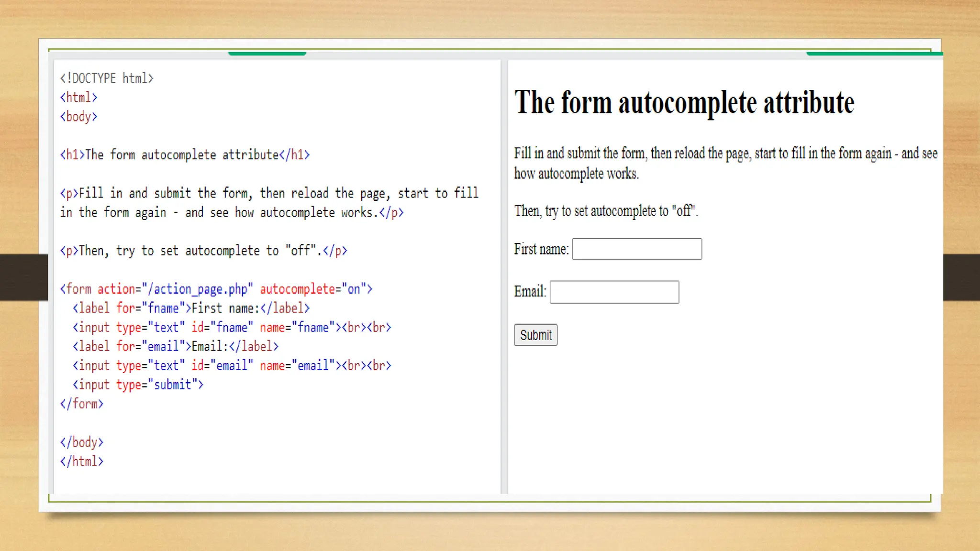Viewport: 980px width, 551px height.
Task: Click the label for="fname" code line
Action: pos(191,308)
